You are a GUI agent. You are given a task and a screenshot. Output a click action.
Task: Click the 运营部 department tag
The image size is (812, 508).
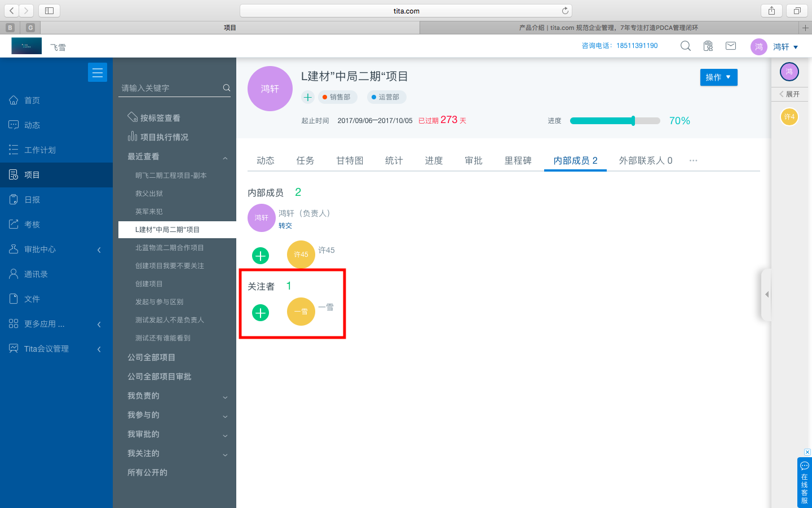pyautogui.click(x=386, y=97)
